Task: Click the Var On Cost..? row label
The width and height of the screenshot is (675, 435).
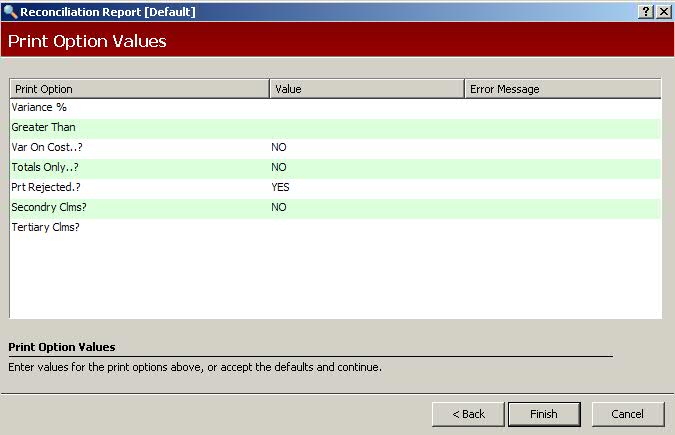Action: [x=48, y=147]
